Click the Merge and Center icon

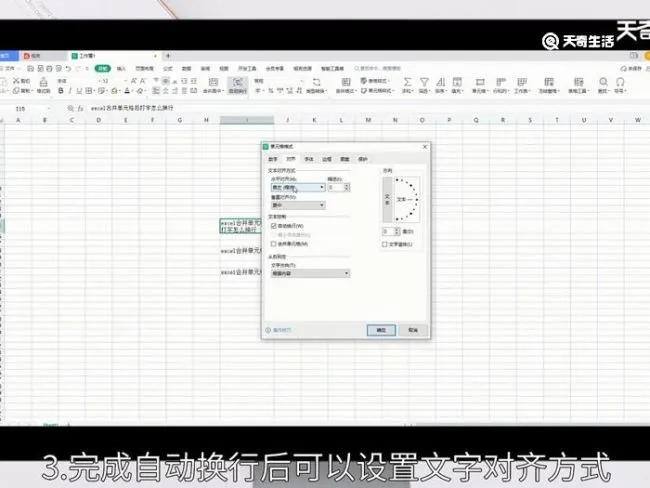coord(213,82)
